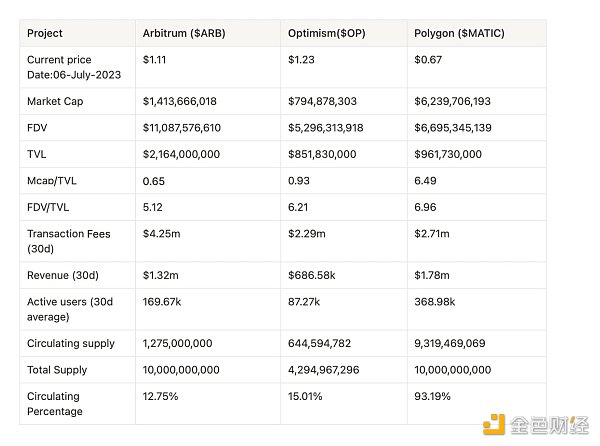The height and width of the screenshot is (446, 600).
Task: Click the 6.21 FDV/TVL value
Action: pos(298,207)
